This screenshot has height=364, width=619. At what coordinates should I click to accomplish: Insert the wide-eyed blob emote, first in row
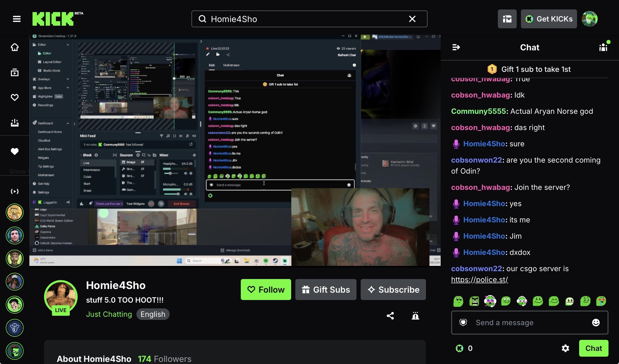pos(458,301)
